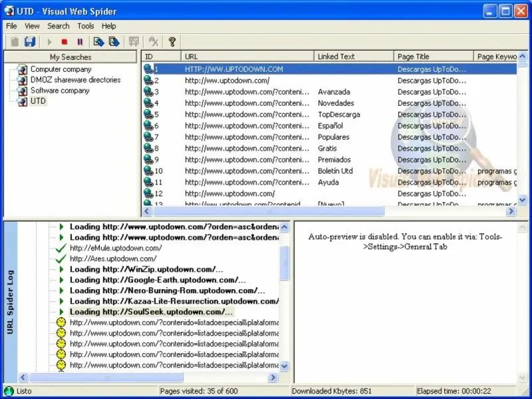Viewport: 532px width, 399px height.
Task: Click the New search toolbar icon
Action: [x=15, y=42]
